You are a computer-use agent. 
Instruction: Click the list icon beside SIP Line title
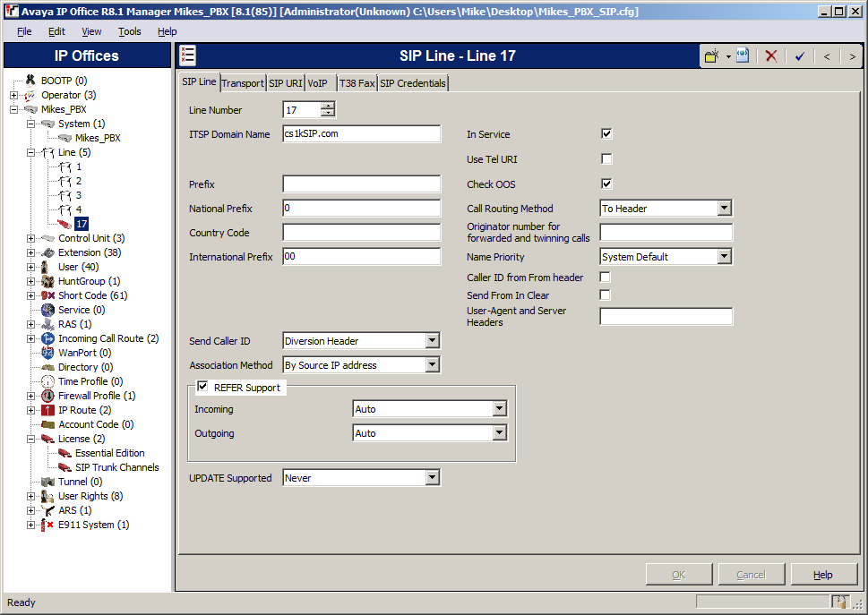point(187,56)
